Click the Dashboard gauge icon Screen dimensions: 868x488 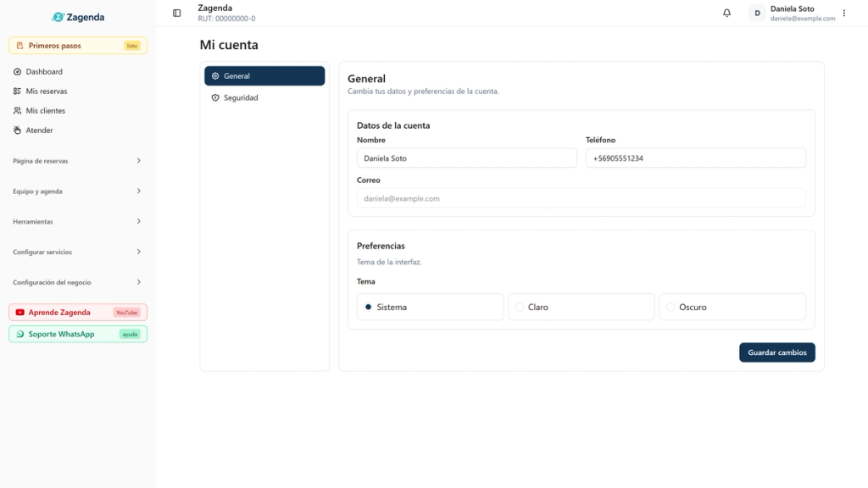17,72
